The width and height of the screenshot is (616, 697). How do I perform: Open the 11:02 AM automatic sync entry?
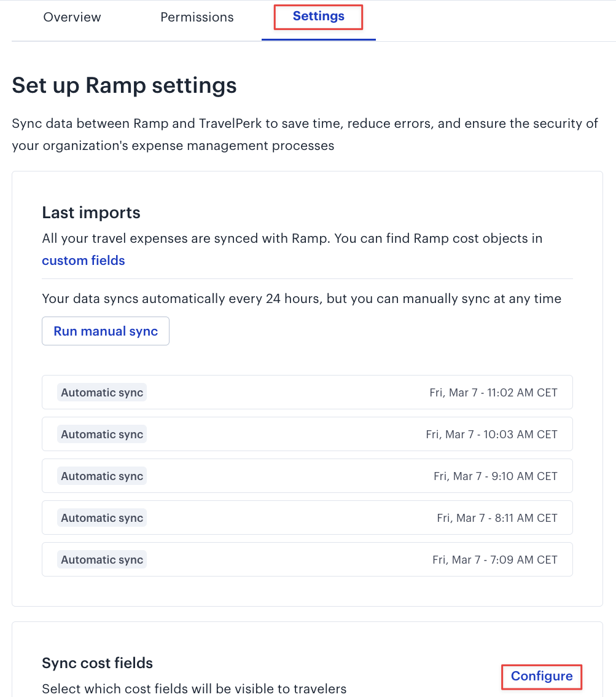click(307, 393)
